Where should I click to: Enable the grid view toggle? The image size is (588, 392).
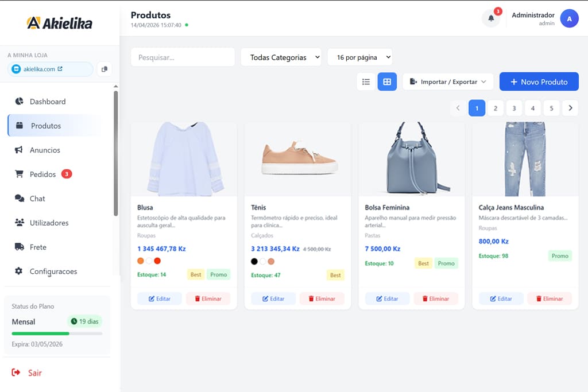pyautogui.click(x=387, y=81)
